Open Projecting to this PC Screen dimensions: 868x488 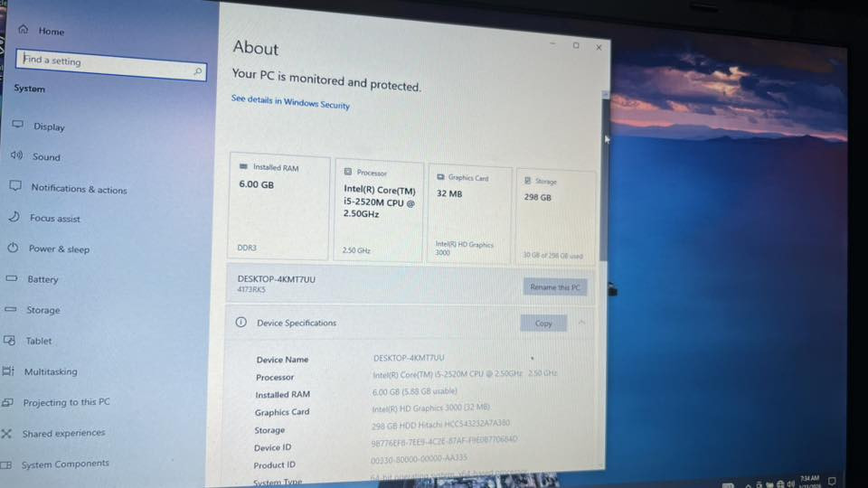(x=66, y=402)
